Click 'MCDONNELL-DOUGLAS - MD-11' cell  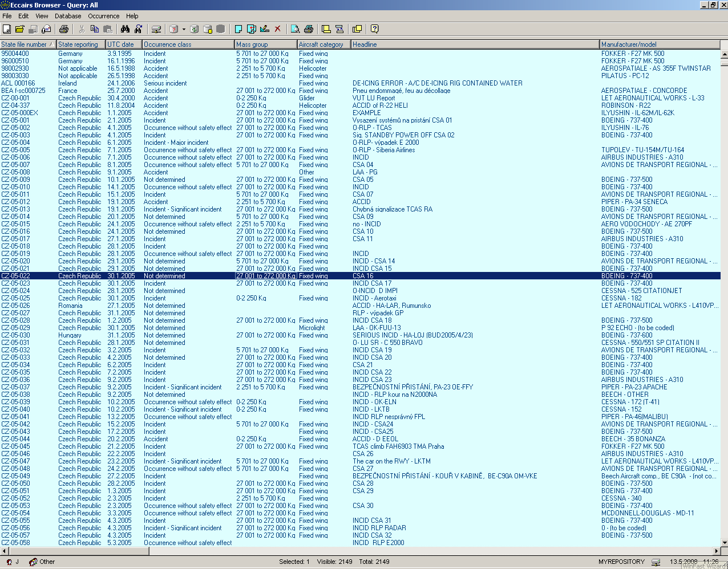pyautogui.click(x=648, y=513)
